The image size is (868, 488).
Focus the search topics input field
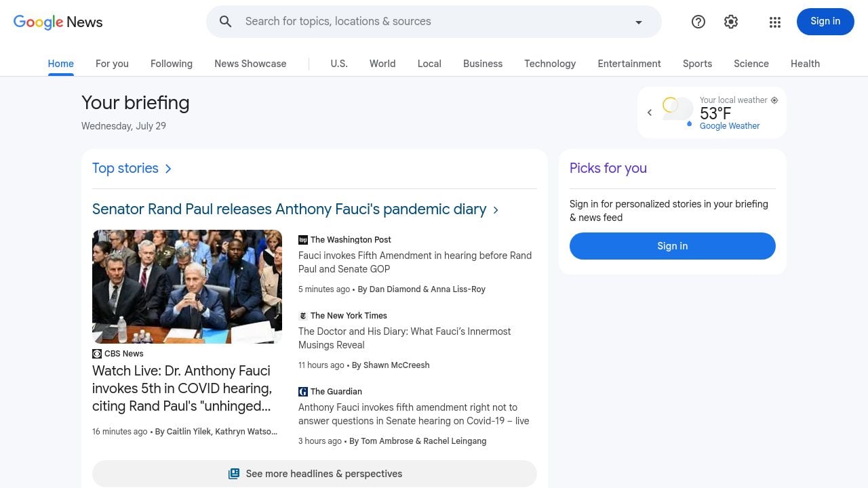[434, 22]
